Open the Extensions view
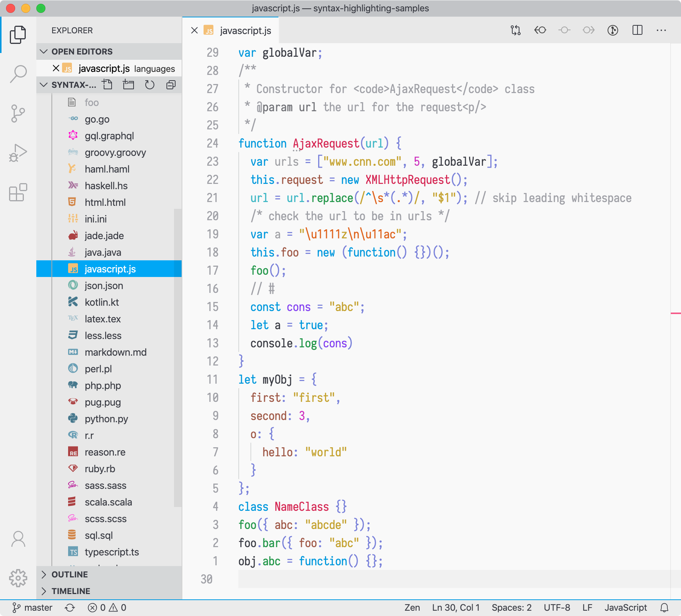The image size is (681, 616). click(18, 193)
